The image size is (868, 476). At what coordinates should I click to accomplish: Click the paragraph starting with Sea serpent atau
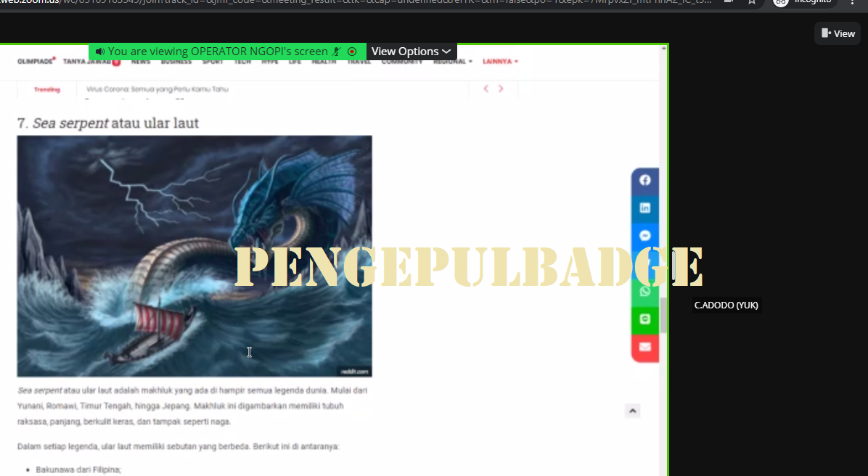click(192, 406)
